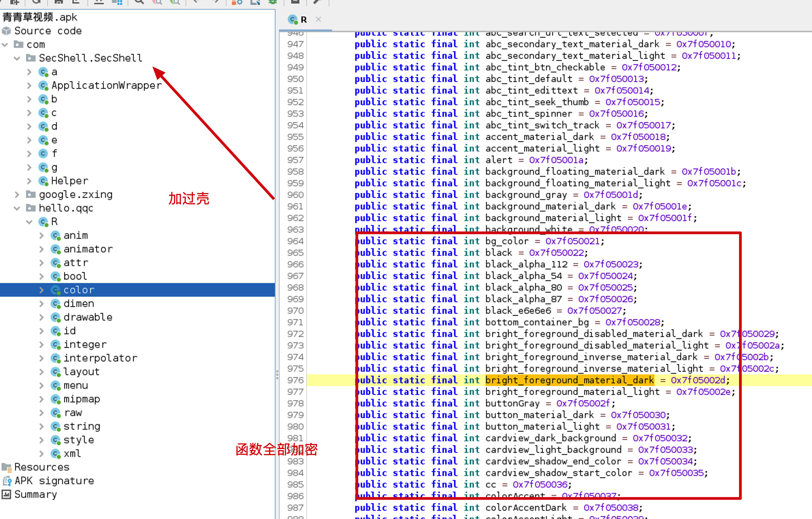812x519 pixels.
Task: Click the ApplicationWrapper class icon
Action: click(43, 85)
